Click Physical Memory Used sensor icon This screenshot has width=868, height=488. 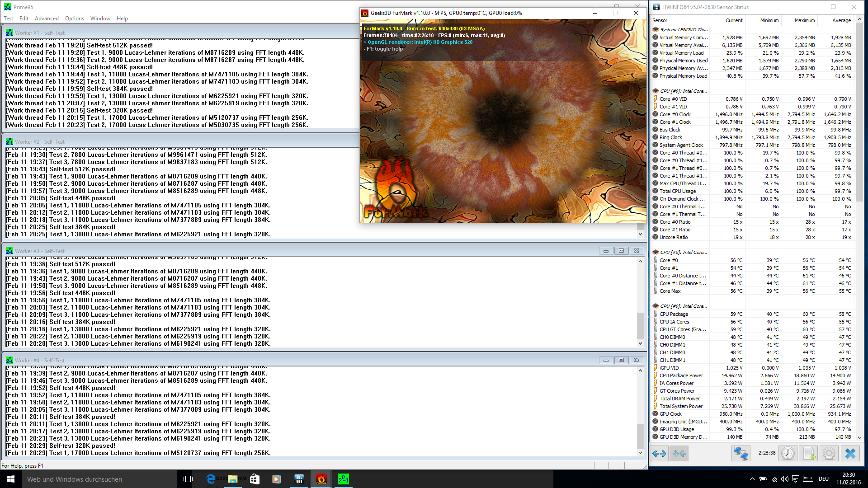click(655, 61)
